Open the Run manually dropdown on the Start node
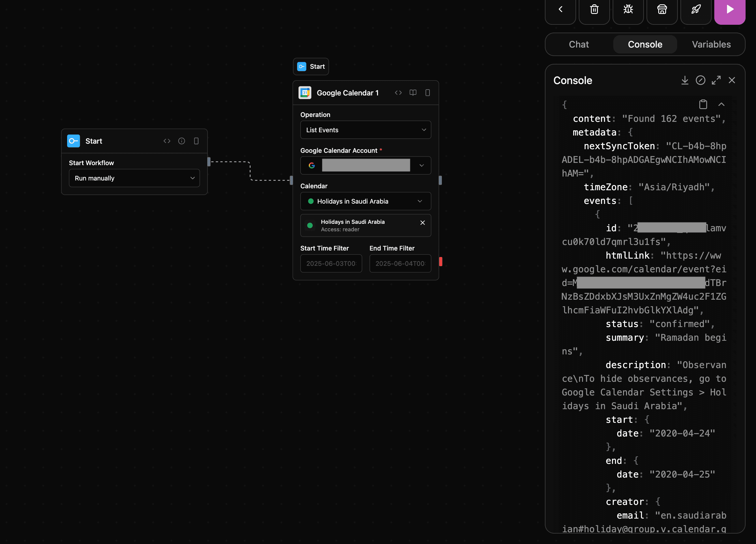The image size is (756, 544). pyautogui.click(x=134, y=178)
